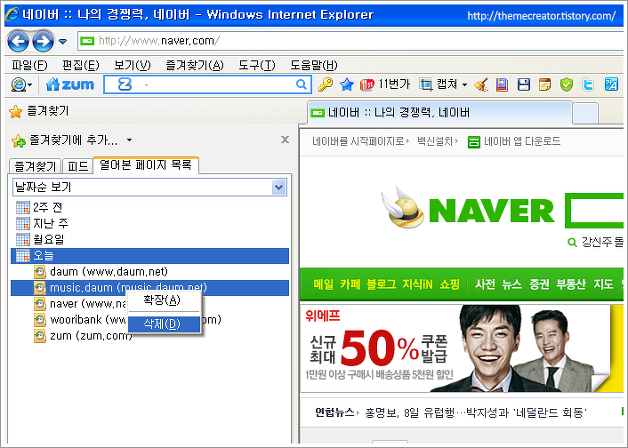
Task: Expand the 월요일 history folder
Action: click(x=40, y=239)
